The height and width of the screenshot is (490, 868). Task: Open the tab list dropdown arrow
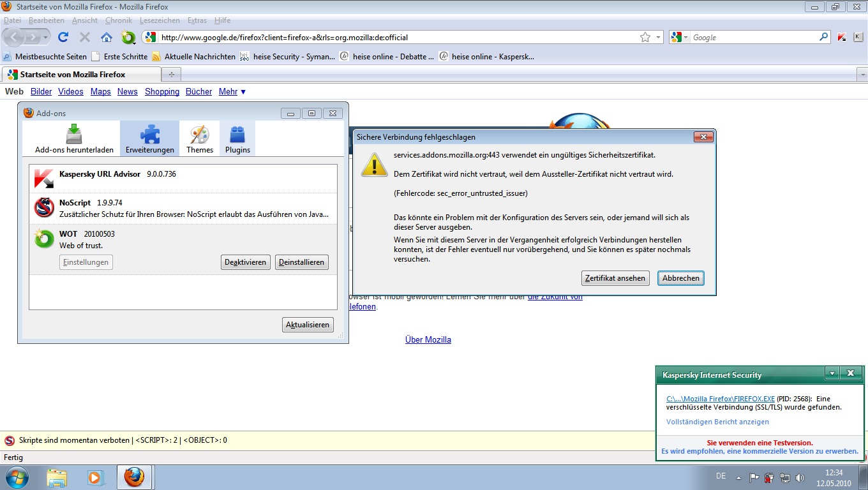862,75
